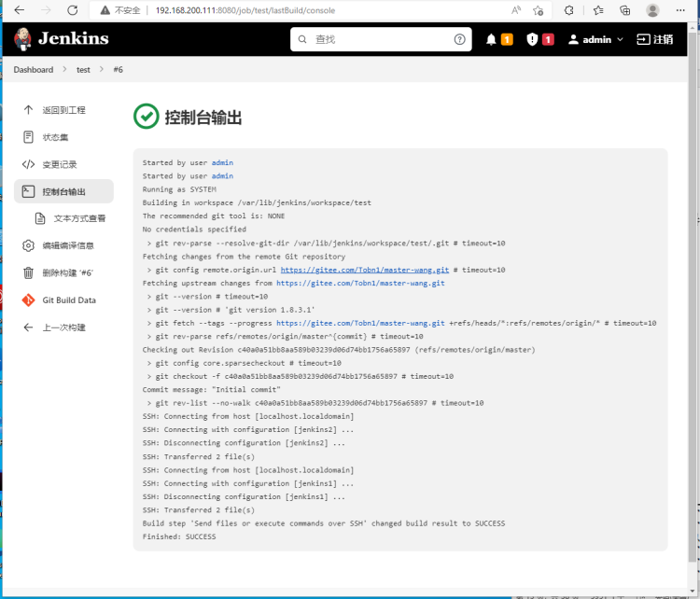This screenshot has height=599, width=700.
Task: Click the search help question mark icon
Action: (459, 39)
